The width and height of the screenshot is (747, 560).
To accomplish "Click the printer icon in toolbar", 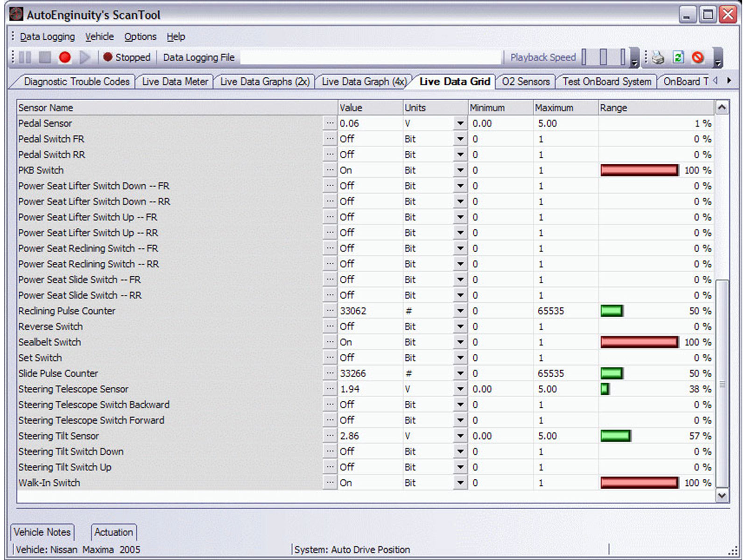I will (x=658, y=57).
